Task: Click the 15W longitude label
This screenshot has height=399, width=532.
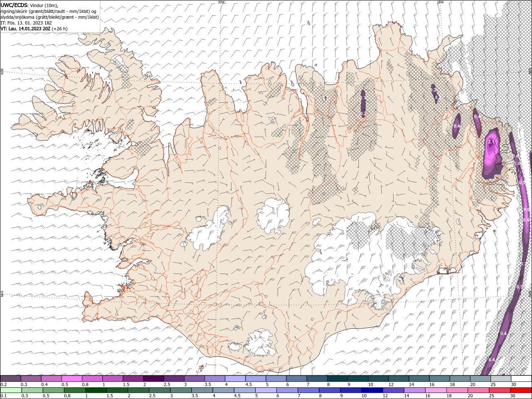Action: (x=440, y=2)
